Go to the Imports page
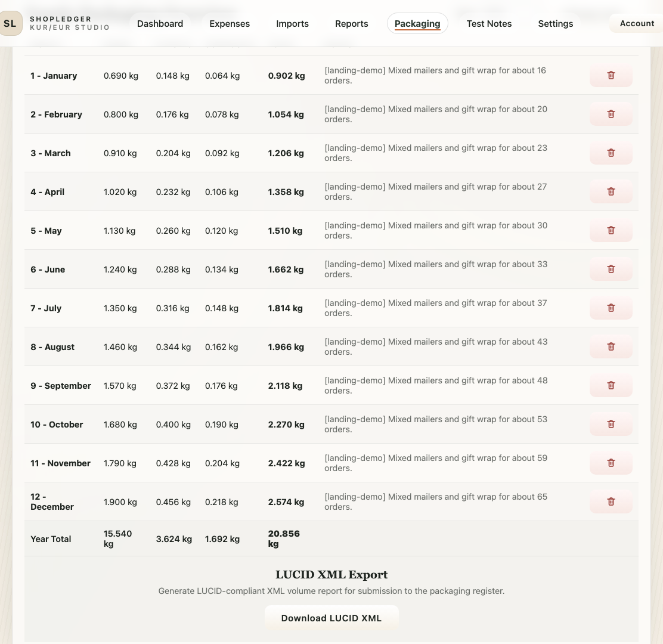The image size is (663, 644). pyautogui.click(x=292, y=23)
